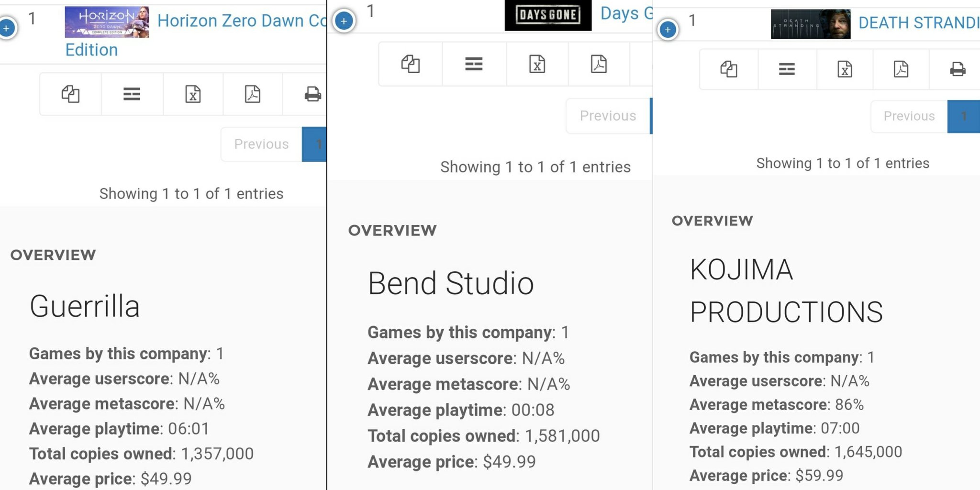Export Excel file in Days Gone panel
This screenshot has width=980, height=490.
click(x=537, y=64)
